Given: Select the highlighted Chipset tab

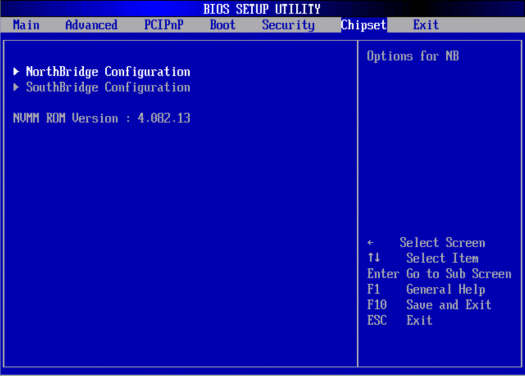Looking at the screenshot, I should (364, 25).
